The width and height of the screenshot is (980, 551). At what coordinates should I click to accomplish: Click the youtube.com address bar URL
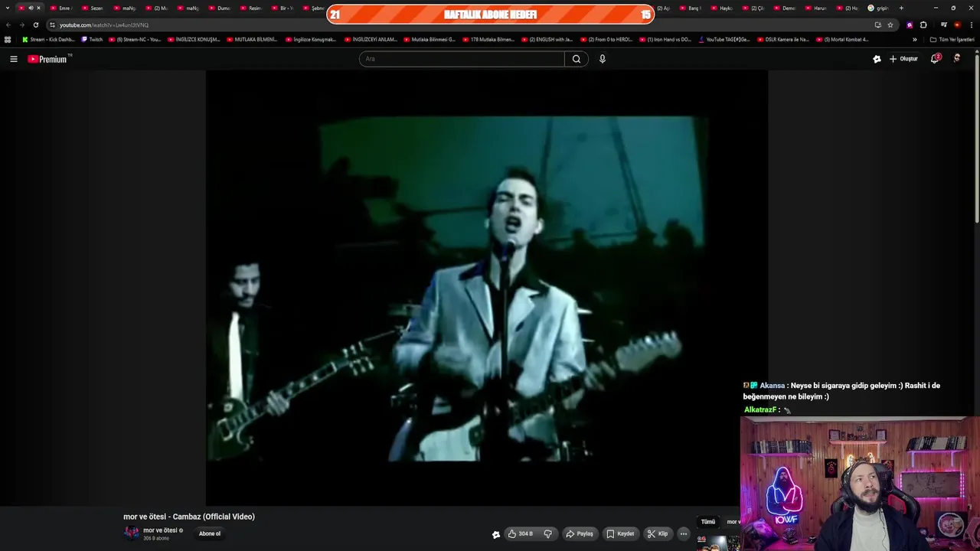(104, 24)
